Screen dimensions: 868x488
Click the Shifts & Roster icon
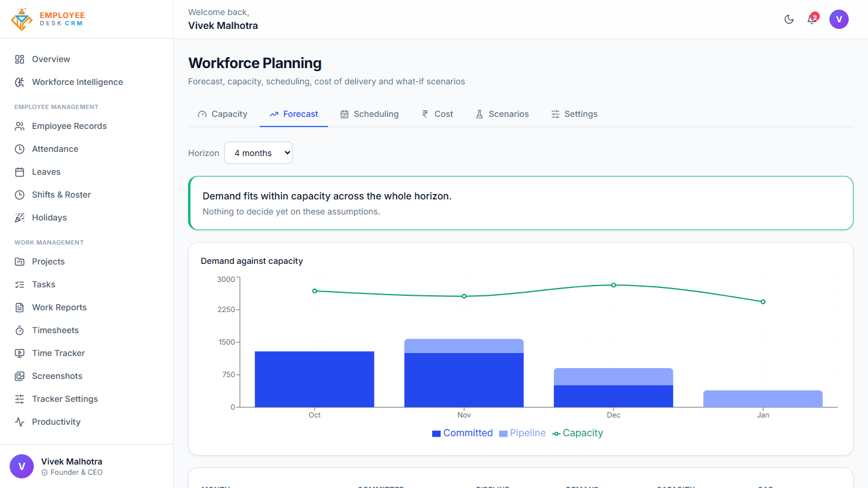pos(20,195)
